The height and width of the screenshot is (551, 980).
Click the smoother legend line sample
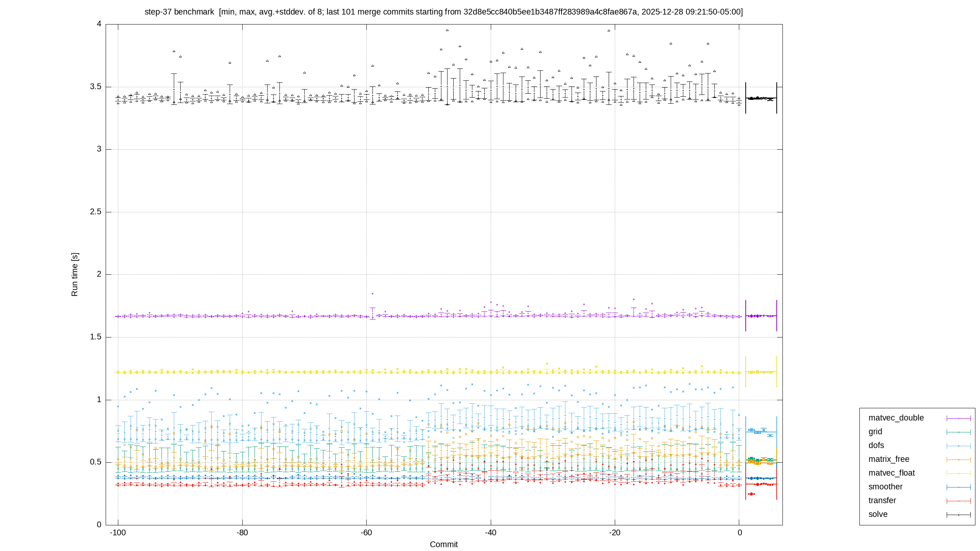(959, 487)
